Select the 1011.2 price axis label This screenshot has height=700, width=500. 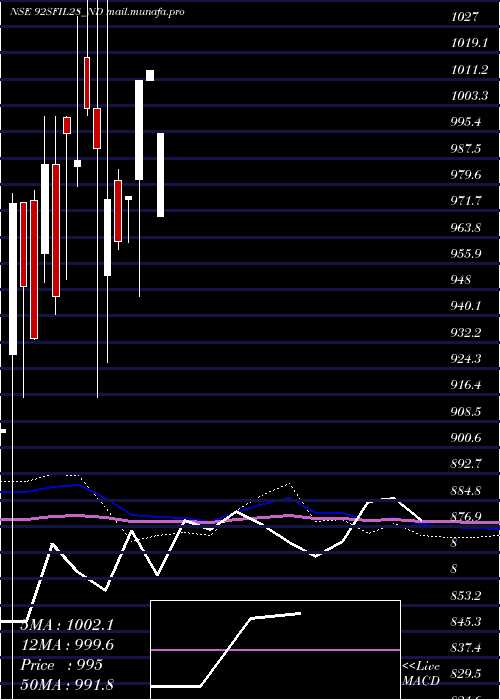(469, 70)
